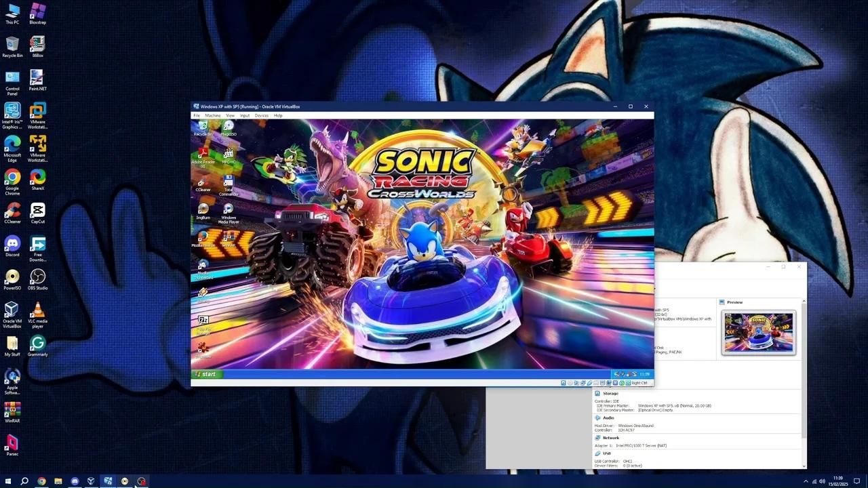
Task: Open the Help menu in VM window
Action: [278, 115]
